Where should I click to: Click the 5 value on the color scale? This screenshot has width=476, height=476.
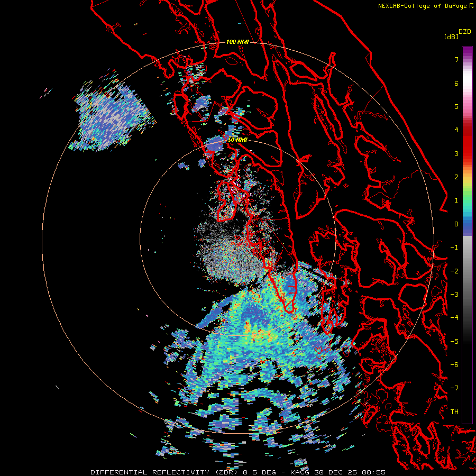[456, 106]
